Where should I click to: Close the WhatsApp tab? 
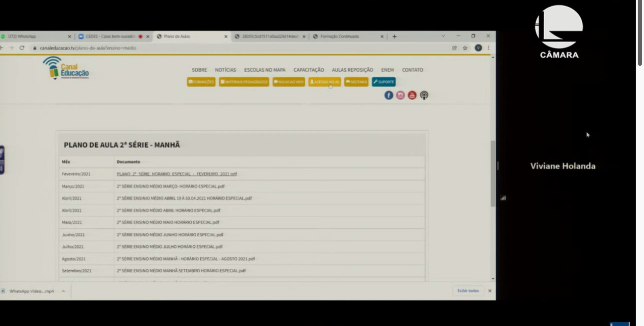coord(69,36)
